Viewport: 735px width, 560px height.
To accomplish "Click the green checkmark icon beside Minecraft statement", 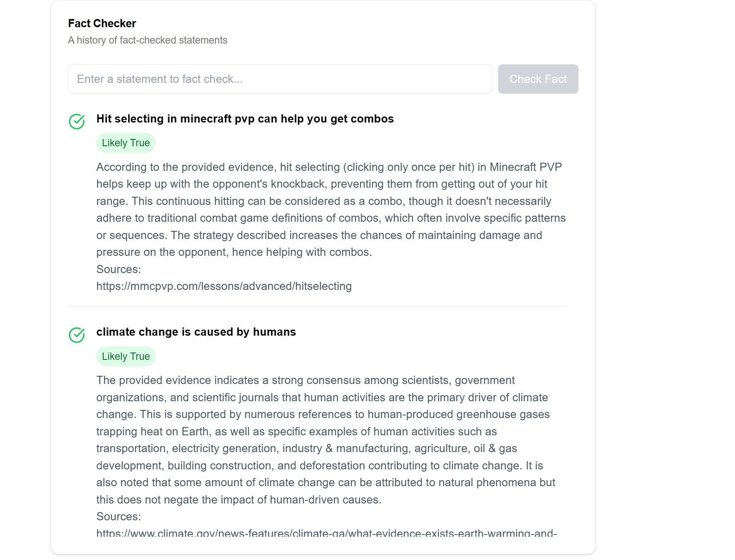I will (77, 122).
